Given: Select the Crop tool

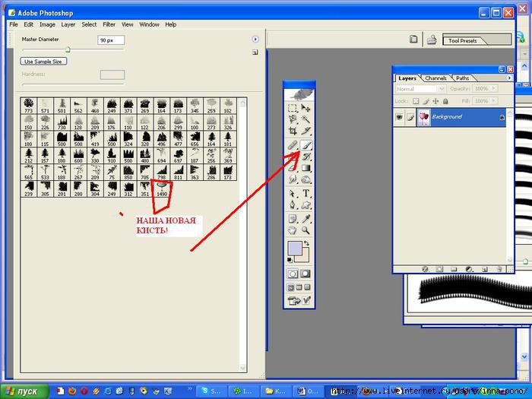Looking at the screenshot, I should tap(293, 131).
